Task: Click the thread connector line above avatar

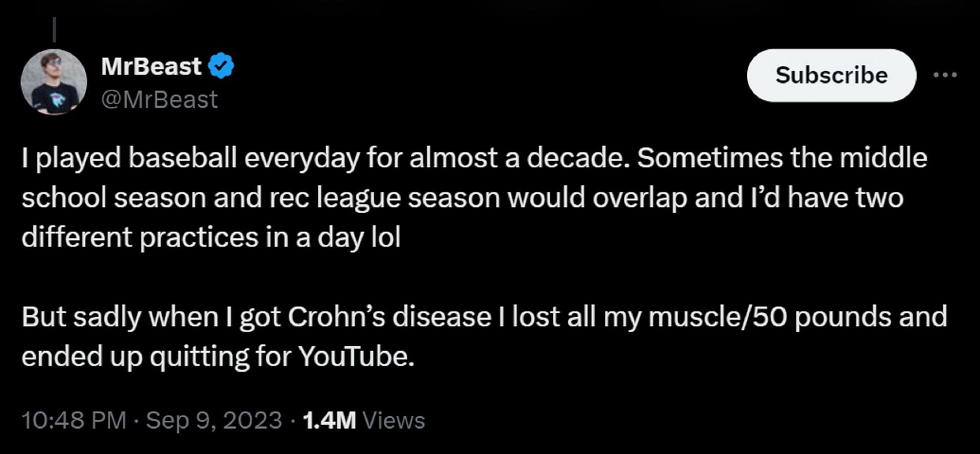Action: [x=54, y=30]
